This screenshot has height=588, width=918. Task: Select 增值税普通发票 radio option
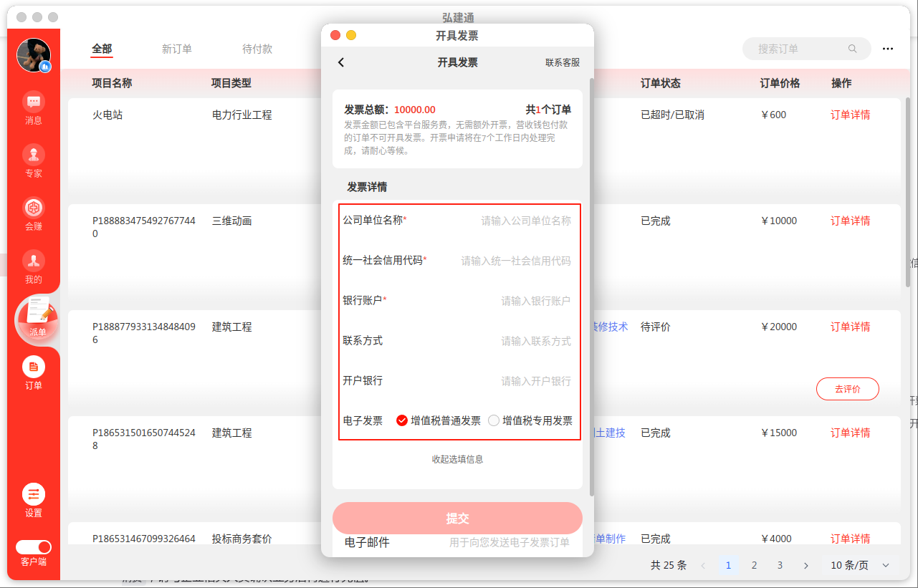[x=402, y=421]
